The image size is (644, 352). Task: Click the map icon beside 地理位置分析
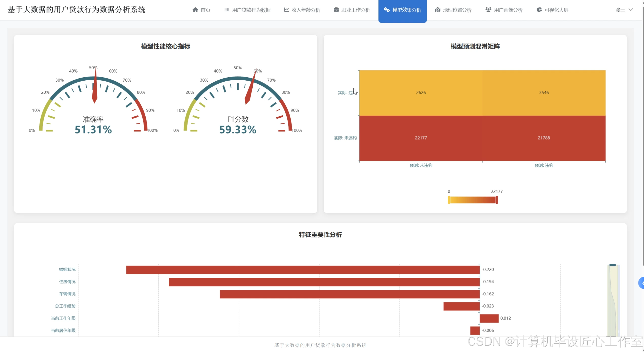click(x=437, y=10)
